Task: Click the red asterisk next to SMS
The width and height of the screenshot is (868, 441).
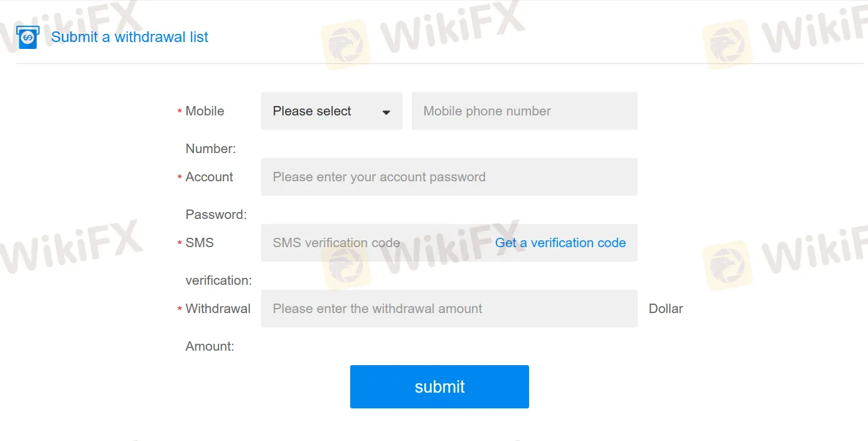Action: pos(179,244)
